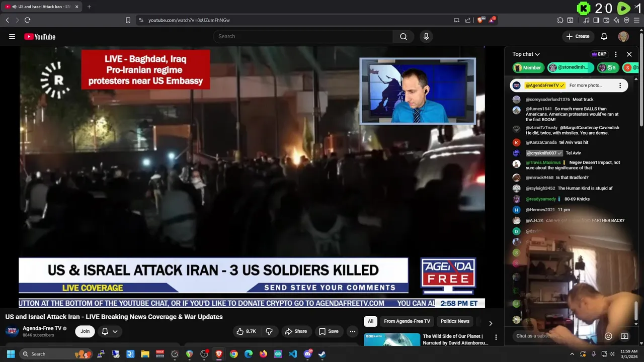Like the video with thumbs up 8.7K
The height and width of the screenshot is (362, 644).
tap(247, 331)
